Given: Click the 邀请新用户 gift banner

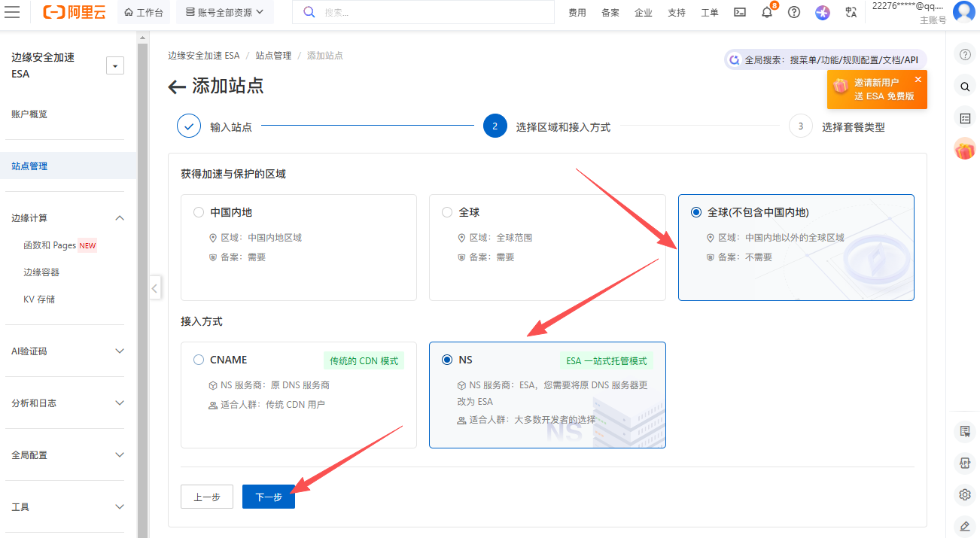Looking at the screenshot, I should coord(876,90).
